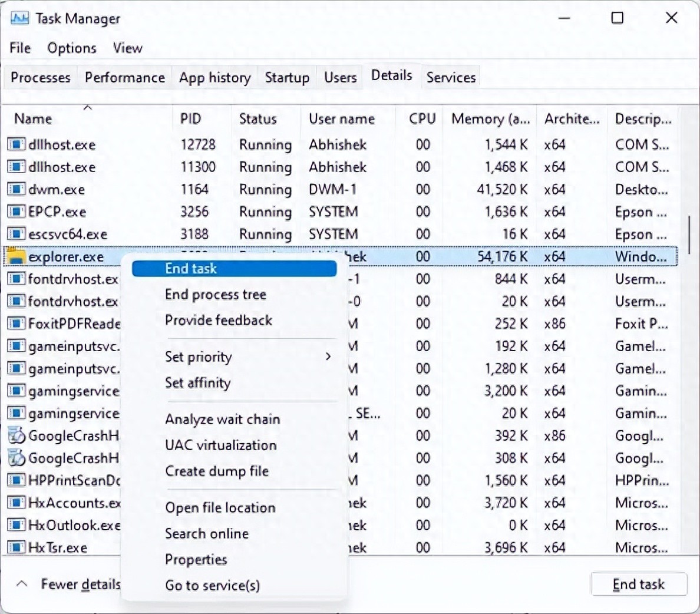
Task: Click the escsvc64.exe process icon
Action: point(16,234)
